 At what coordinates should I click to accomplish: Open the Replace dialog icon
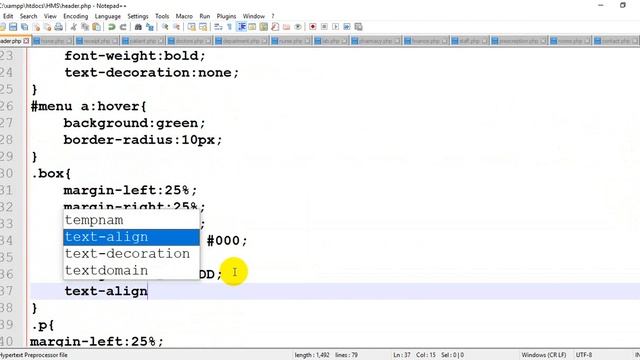150,27
